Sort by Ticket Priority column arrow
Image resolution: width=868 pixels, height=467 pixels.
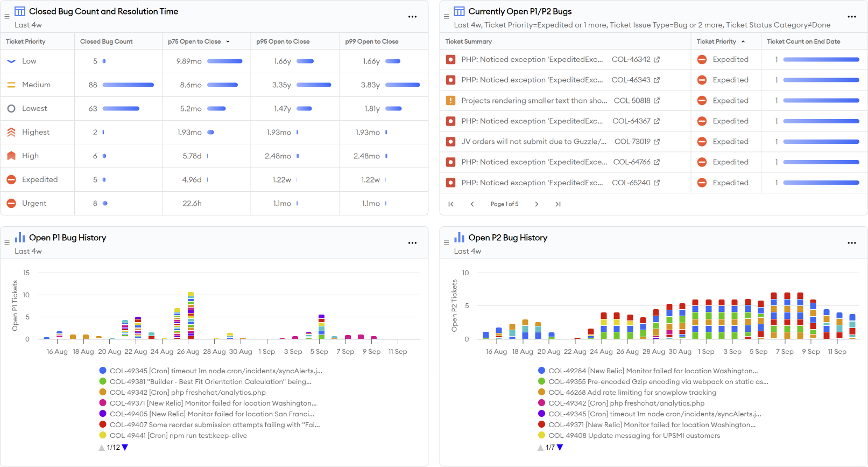point(743,41)
